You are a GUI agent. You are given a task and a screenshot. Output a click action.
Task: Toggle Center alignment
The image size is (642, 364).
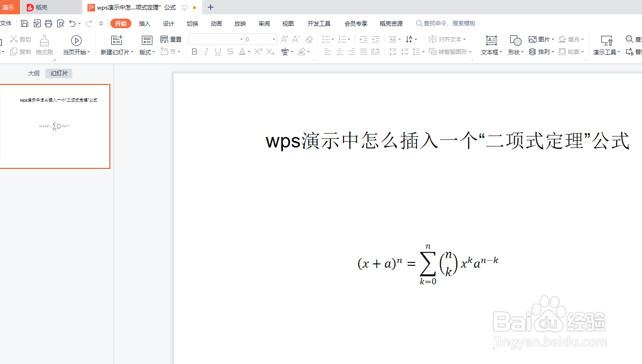340,52
